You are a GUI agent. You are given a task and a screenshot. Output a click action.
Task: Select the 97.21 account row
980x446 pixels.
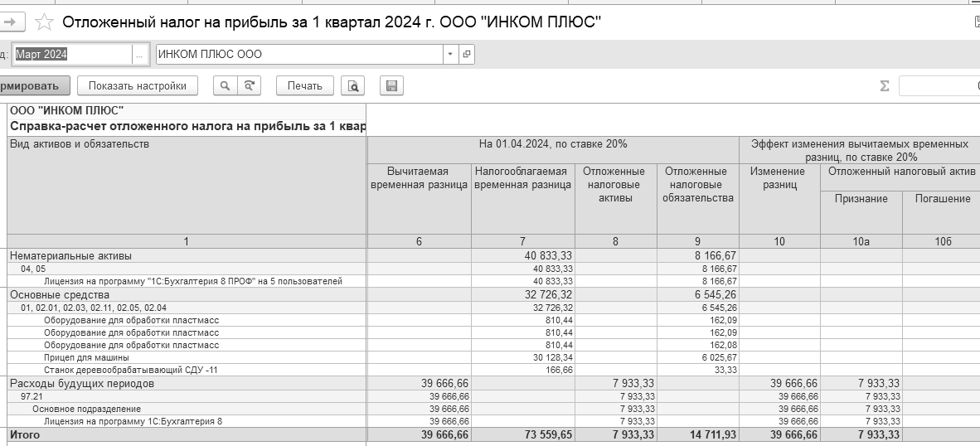187,396
